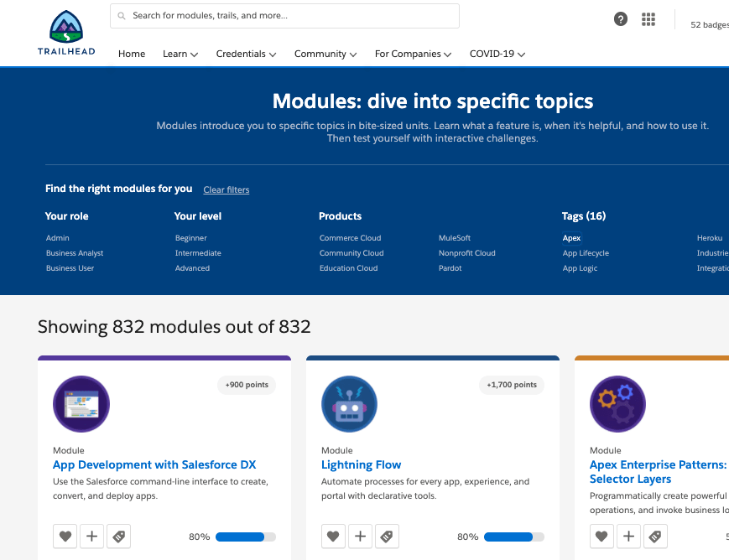
Task: Open the app launcher grid icon
Action: (648, 19)
